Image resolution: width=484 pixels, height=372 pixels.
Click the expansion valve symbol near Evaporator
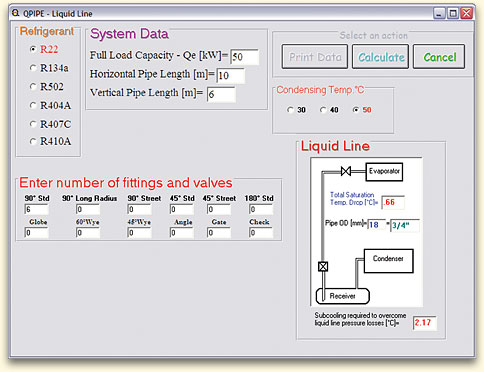pyautogui.click(x=346, y=171)
